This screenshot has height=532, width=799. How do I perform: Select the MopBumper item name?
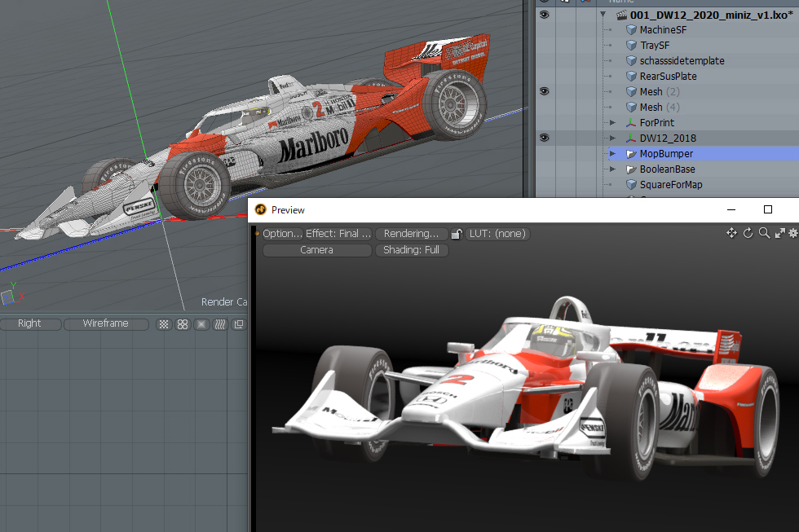[x=667, y=154]
